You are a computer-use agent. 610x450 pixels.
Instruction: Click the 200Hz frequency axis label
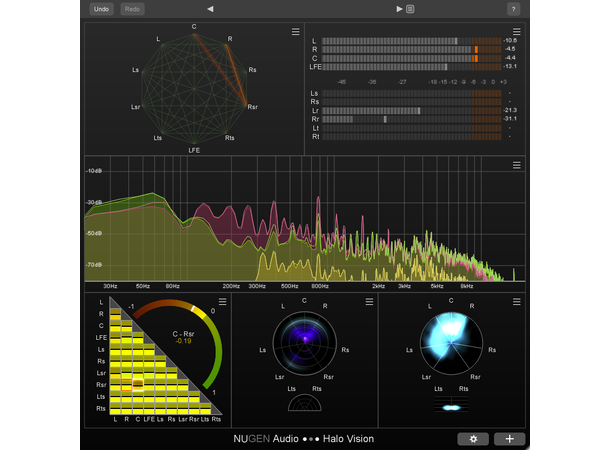231,286
